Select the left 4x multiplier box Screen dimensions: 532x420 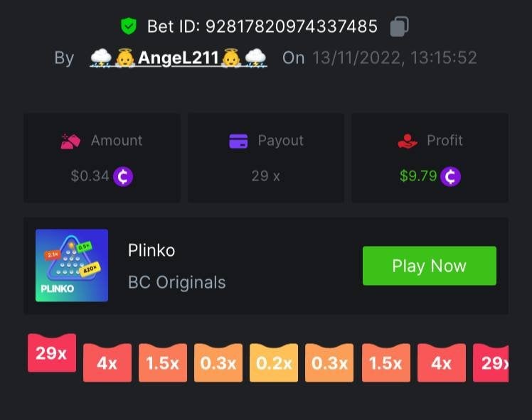107,362
